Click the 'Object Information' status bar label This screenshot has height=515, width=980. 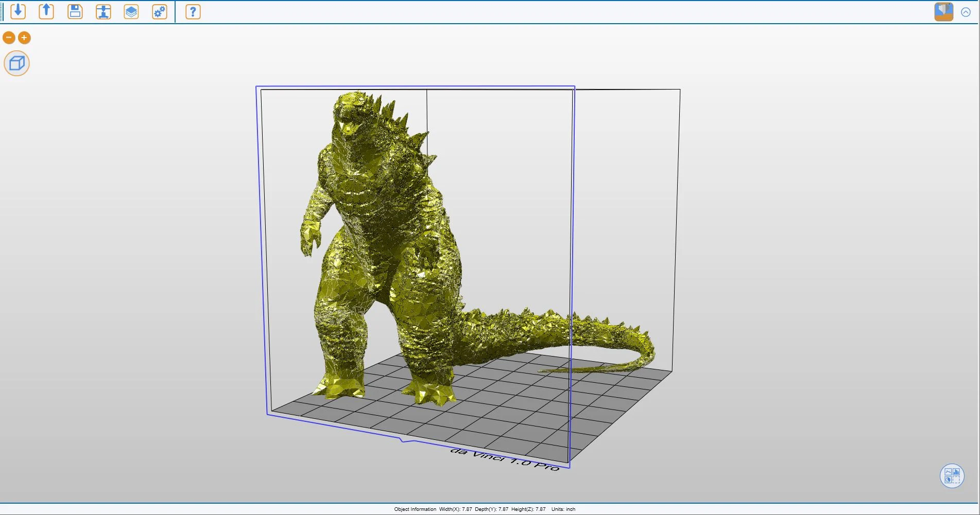tap(415, 509)
